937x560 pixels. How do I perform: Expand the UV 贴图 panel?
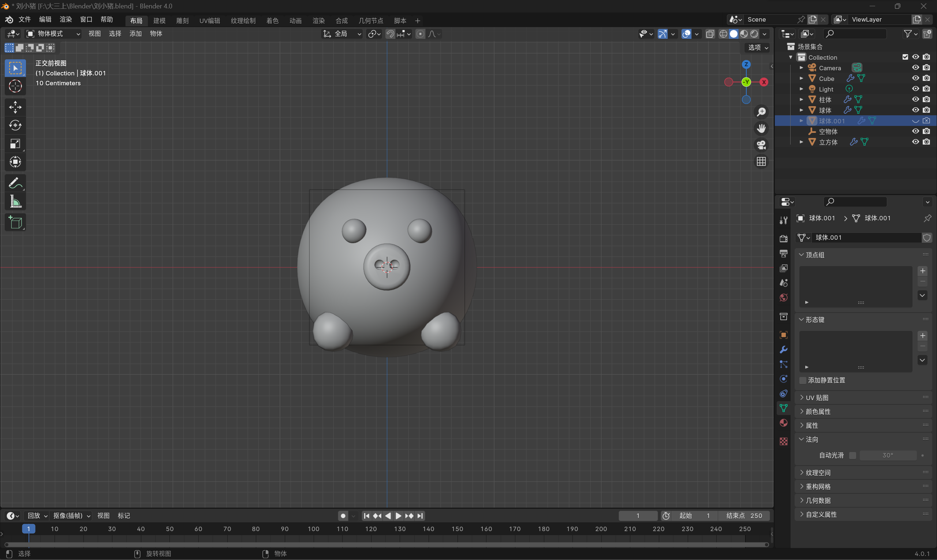[x=817, y=398]
